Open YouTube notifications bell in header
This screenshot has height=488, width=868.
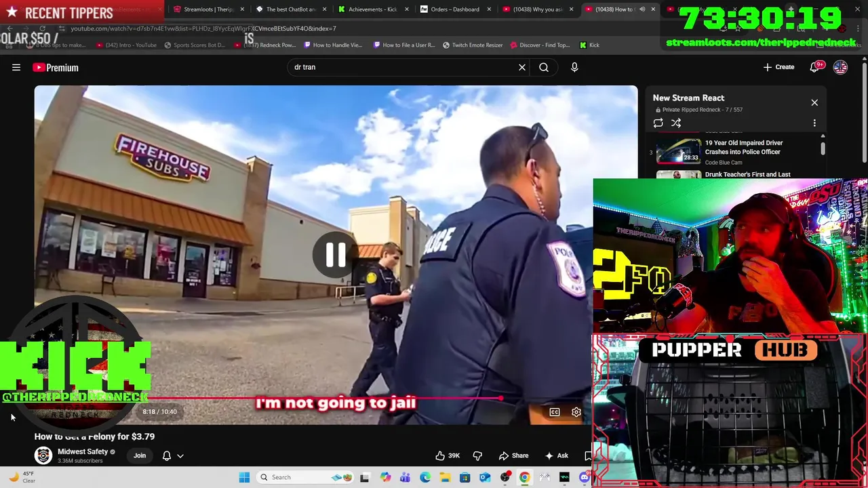tap(815, 67)
